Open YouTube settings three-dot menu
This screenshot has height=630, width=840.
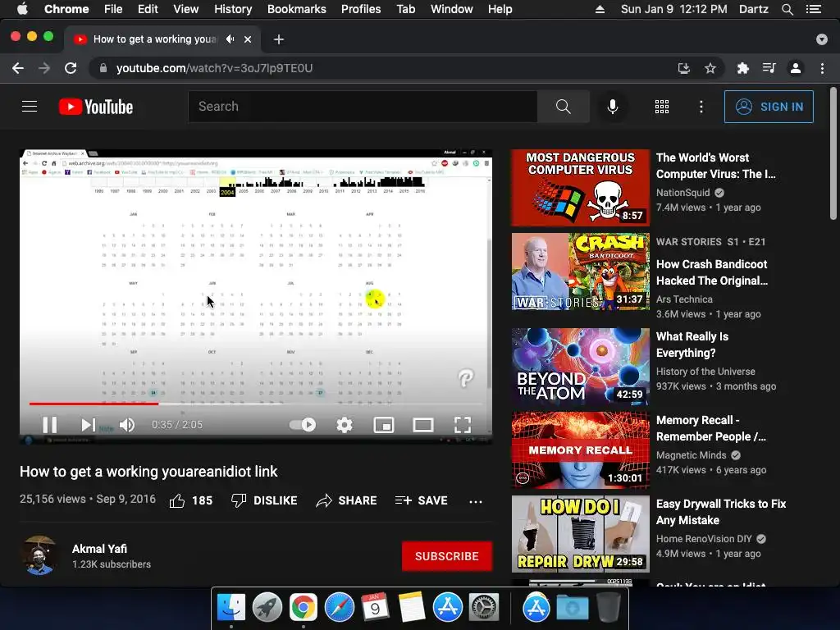(x=701, y=107)
